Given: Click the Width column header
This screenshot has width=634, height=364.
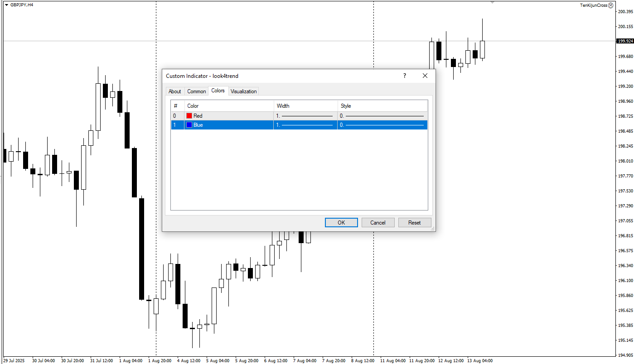Looking at the screenshot, I should tap(305, 106).
